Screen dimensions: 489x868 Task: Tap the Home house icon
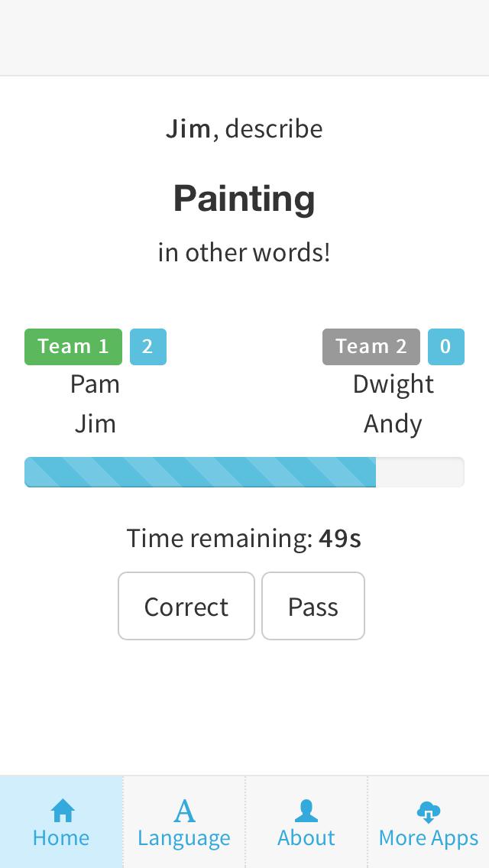pyautogui.click(x=62, y=810)
